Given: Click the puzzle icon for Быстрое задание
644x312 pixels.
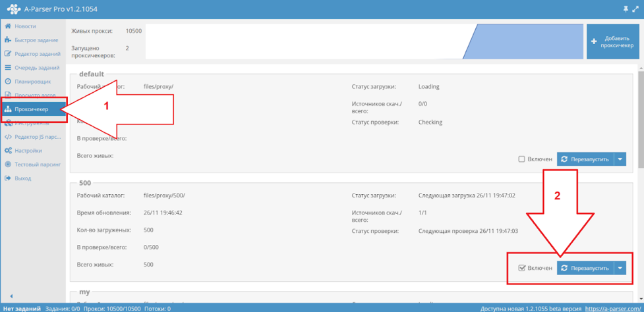Looking at the screenshot, I should click(7, 40).
